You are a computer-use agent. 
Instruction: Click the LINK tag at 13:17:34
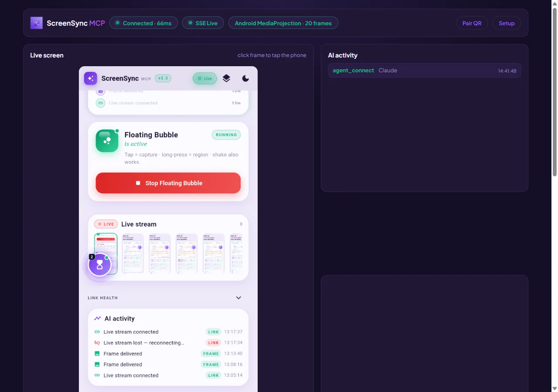point(214,343)
